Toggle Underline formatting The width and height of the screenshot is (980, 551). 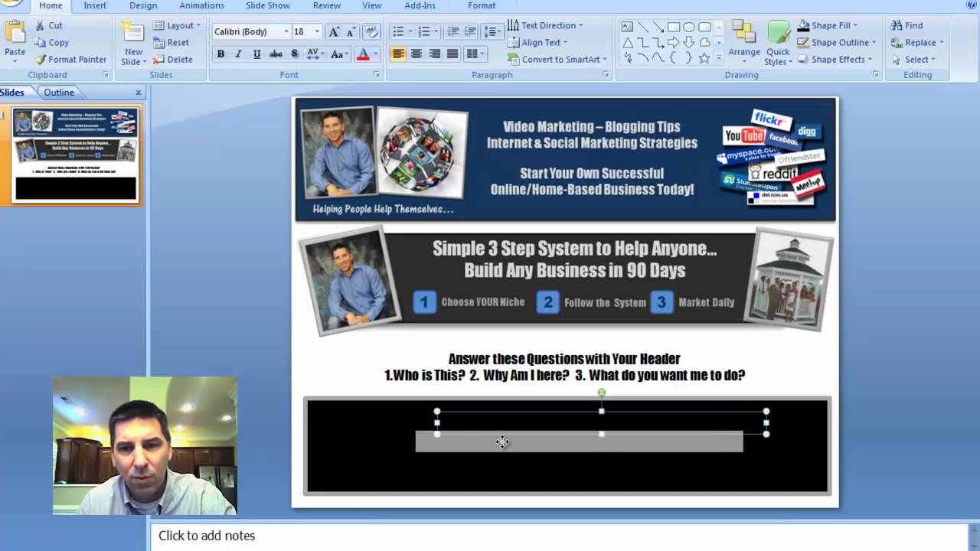pos(256,54)
